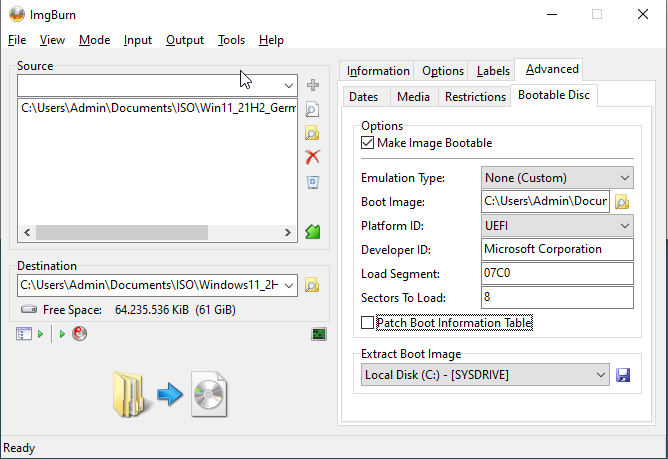Remove selected source with red X icon
The height and width of the screenshot is (459, 668).
point(313,157)
